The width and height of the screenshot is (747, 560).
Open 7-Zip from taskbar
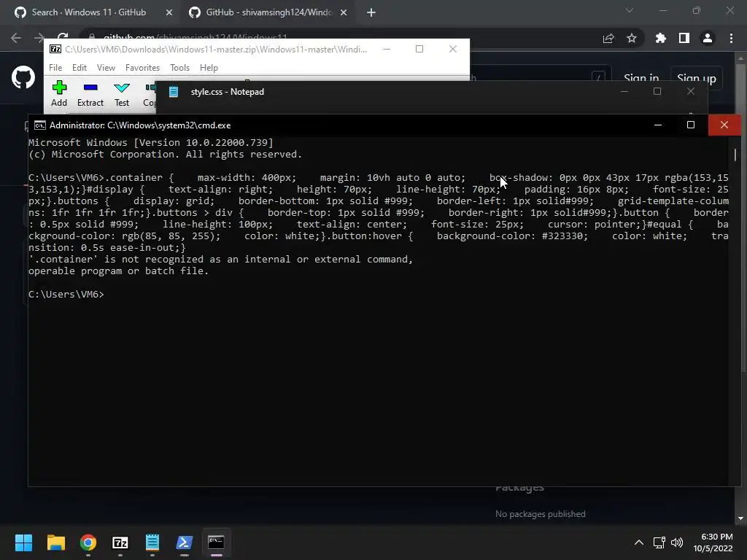click(x=120, y=542)
